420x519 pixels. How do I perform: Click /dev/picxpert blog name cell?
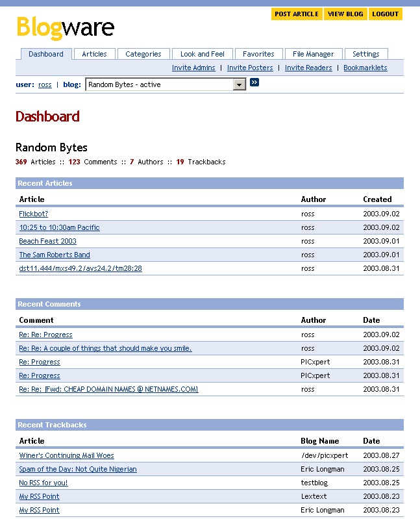point(325,455)
